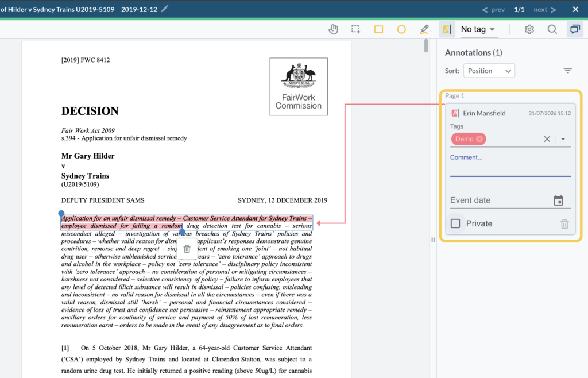Image resolution: width=588 pixels, height=378 pixels.
Task: Open viewer settings gear
Action: 529,29
